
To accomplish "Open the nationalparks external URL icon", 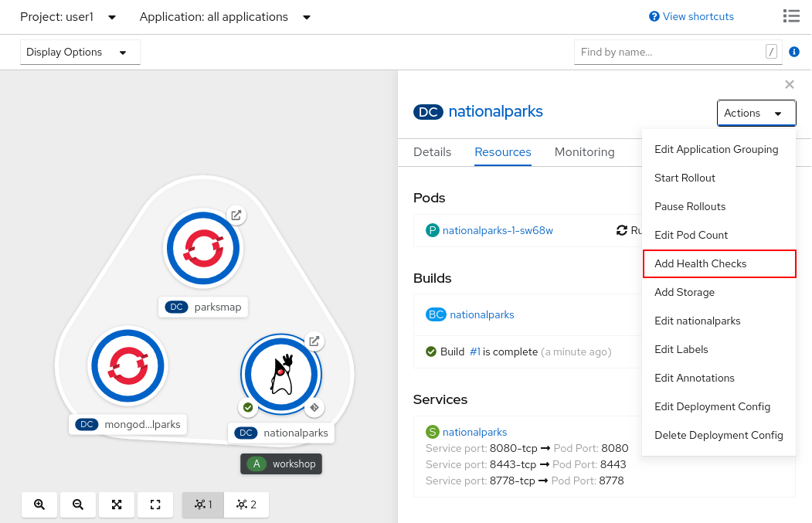I will pos(314,341).
